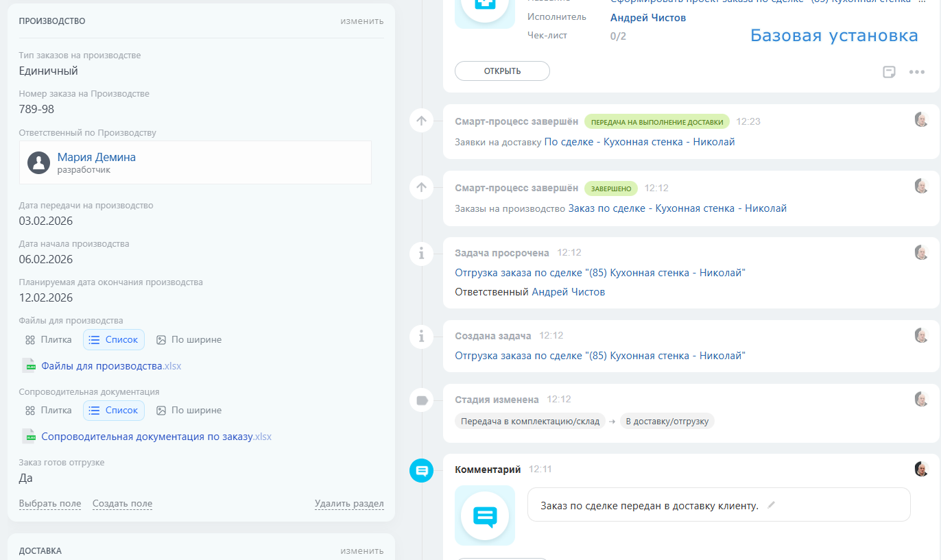Click the Чек-лист value 0/2
941x560 pixels.
tap(618, 36)
